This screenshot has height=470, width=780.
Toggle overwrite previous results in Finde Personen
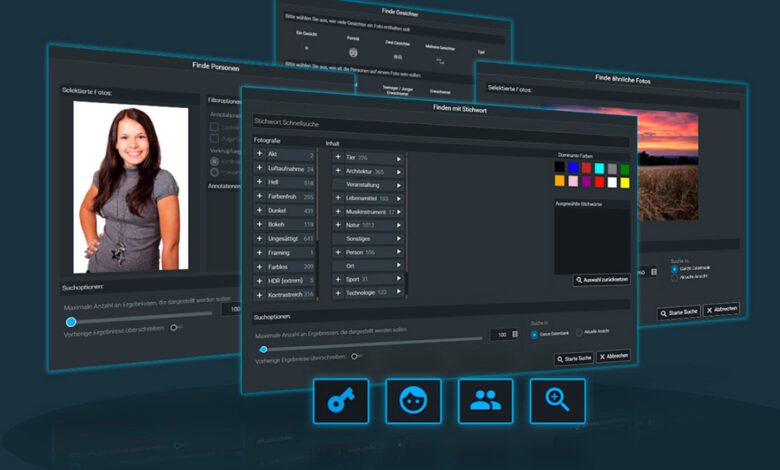pos(175,327)
